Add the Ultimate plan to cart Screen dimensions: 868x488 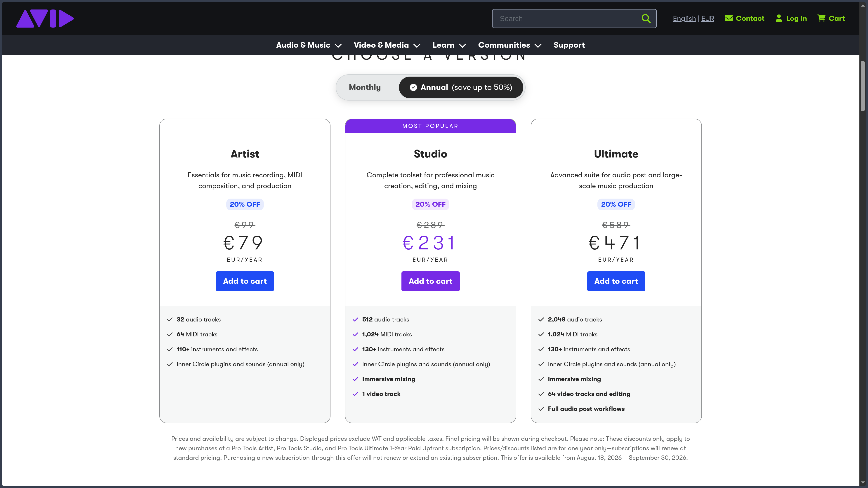(x=616, y=281)
